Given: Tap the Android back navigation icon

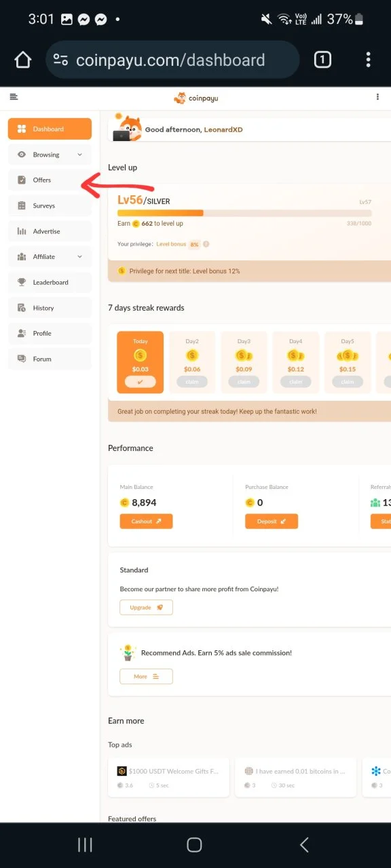Looking at the screenshot, I should click(304, 844).
